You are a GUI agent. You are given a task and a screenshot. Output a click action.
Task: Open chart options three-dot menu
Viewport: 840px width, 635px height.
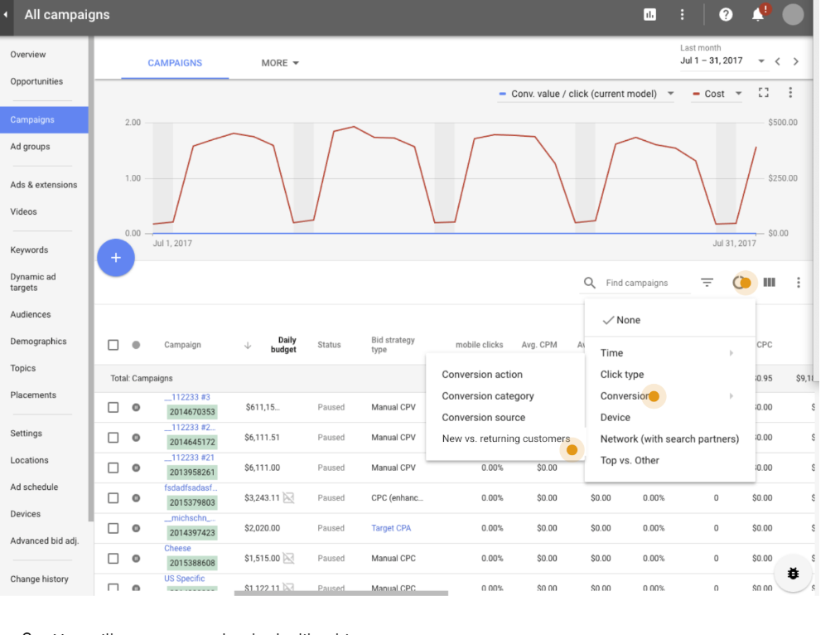(790, 93)
